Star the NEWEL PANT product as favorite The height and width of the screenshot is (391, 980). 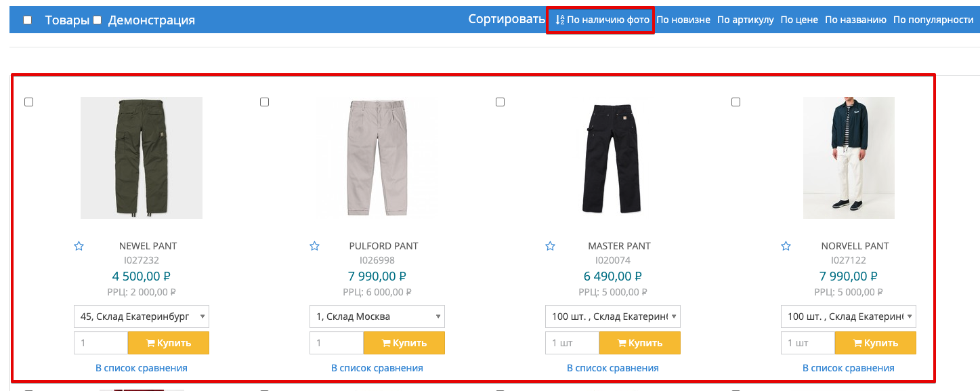click(79, 246)
